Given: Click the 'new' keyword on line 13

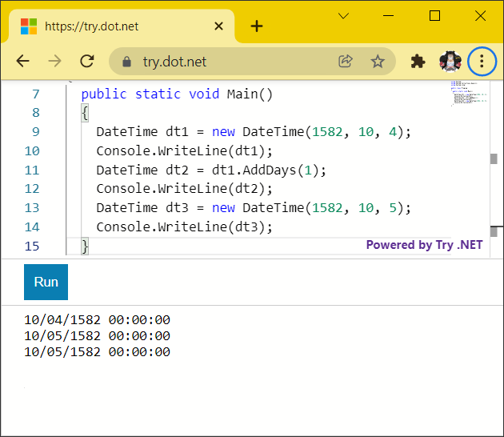Looking at the screenshot, I should [x=223, y=208].
